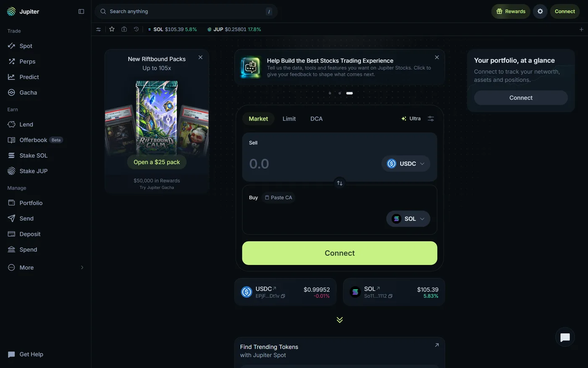
Task: Select USDC sell token dropdown
Action: (406, 164)
